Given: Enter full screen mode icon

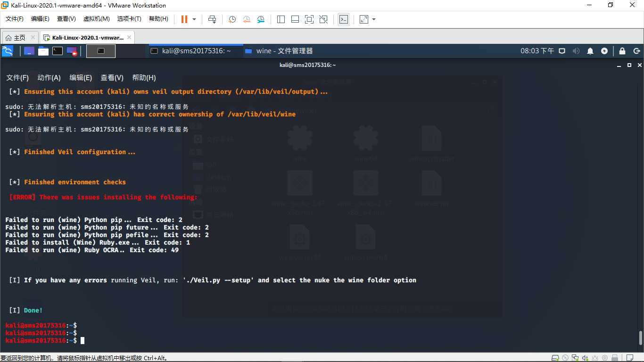Looking at the screenshot, I should 309,19.
